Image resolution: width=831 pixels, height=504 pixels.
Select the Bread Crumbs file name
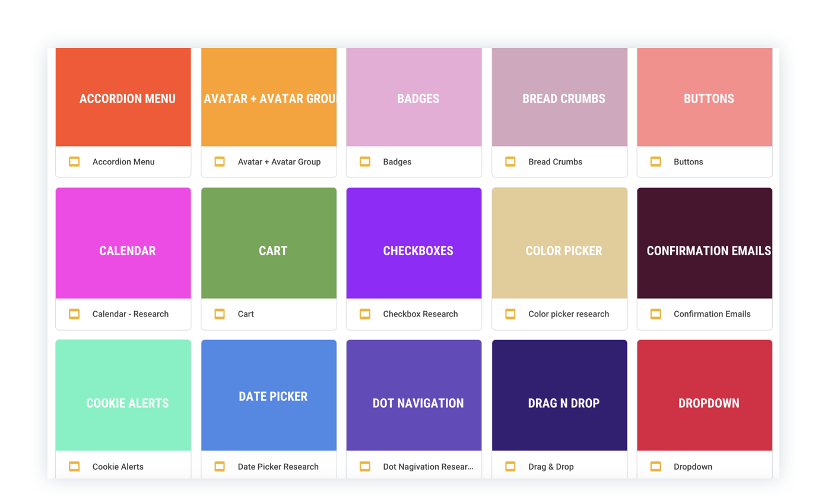pos(555,161)
